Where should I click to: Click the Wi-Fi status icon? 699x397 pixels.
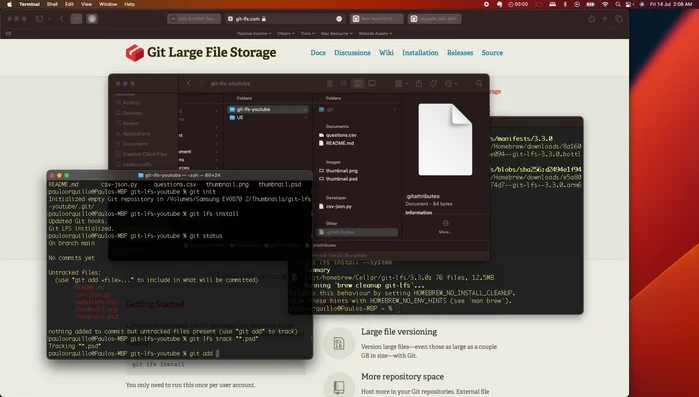[605, 4]
